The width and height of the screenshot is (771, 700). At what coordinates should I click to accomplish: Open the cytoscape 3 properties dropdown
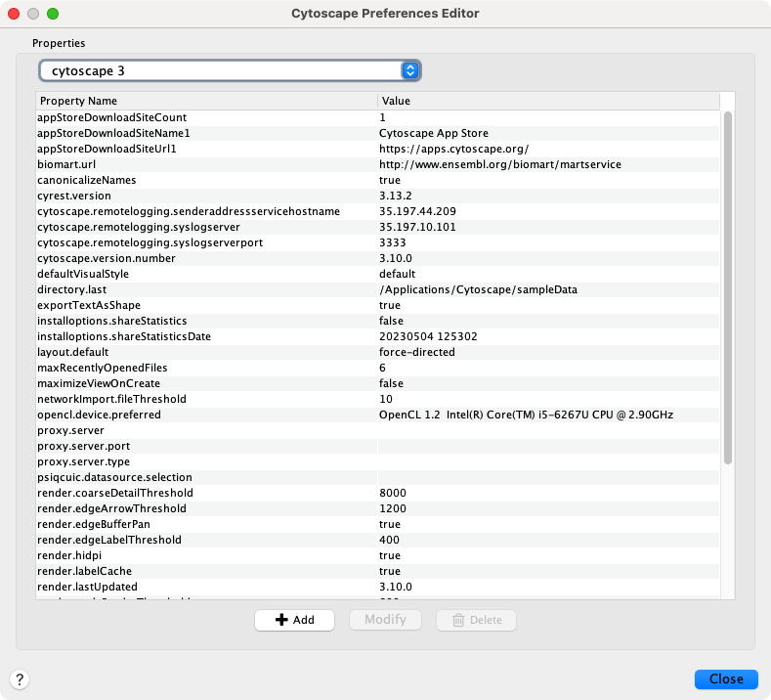coord(230,70)
